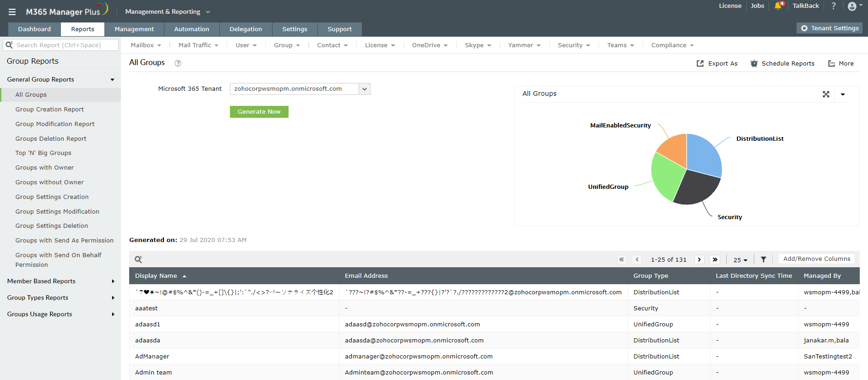Maximize the All Groups chart
This screenshot has width=868, height=380.
point(826,94)
